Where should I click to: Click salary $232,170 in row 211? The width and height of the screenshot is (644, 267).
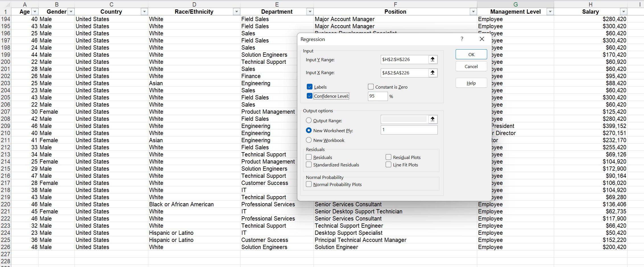pos(590,140)
